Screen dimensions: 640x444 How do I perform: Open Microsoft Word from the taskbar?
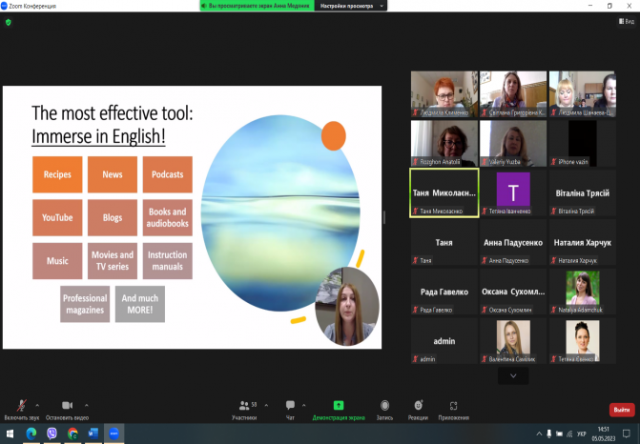click(93, 433)
